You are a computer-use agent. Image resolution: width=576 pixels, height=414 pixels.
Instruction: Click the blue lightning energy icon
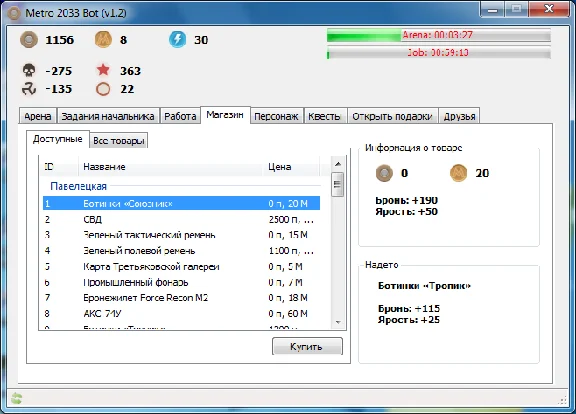tap(177, 40)
